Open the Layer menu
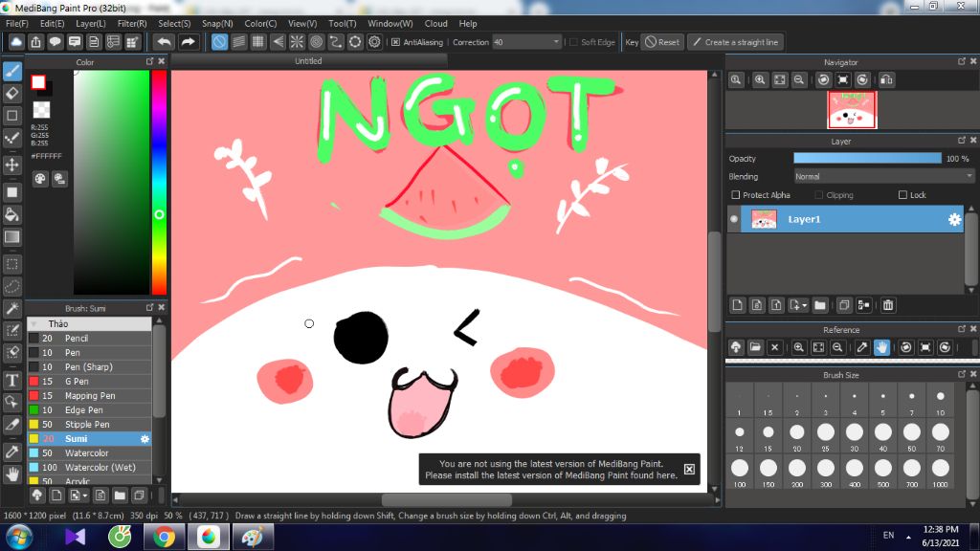The height and width of the screenshot is (551, 980). (91, 24)
